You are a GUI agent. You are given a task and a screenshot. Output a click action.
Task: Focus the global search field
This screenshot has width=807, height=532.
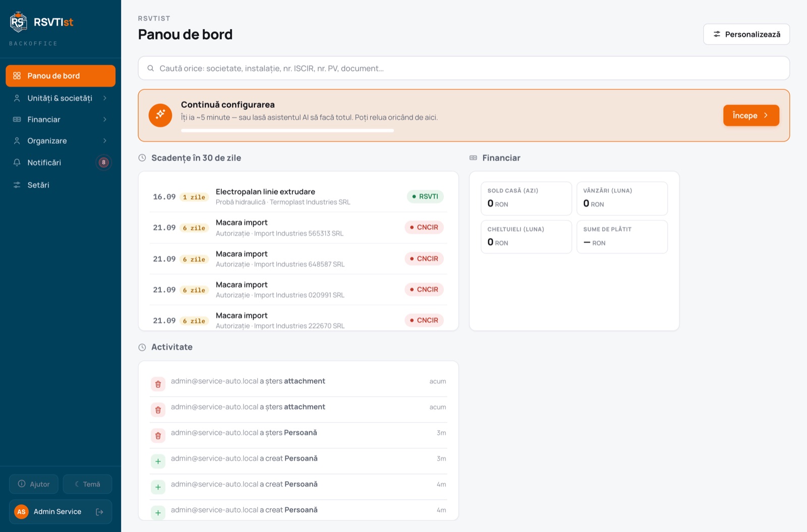[464, 68]
